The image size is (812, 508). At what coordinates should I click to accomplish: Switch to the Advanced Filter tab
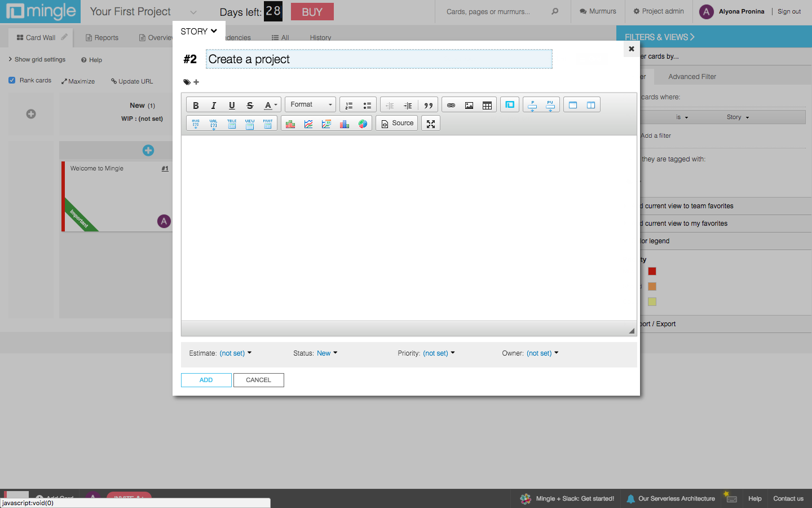tap(692, 77)
